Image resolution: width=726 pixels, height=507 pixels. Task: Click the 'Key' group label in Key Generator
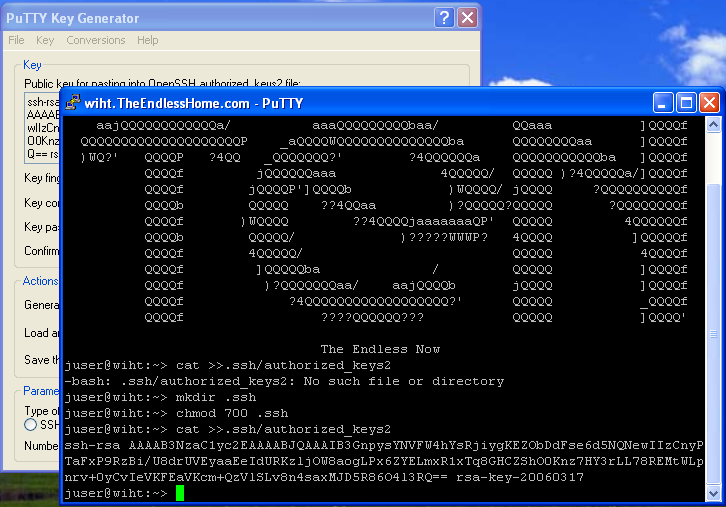32,65
